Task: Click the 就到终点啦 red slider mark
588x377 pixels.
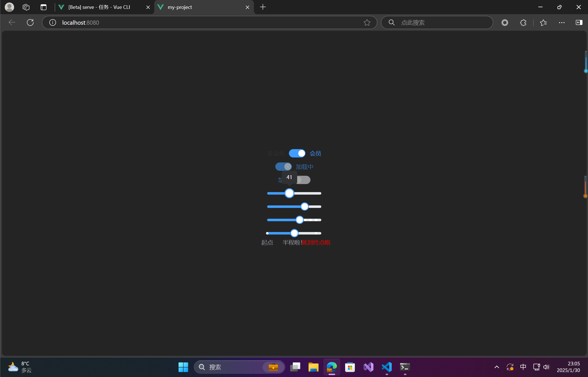Action: [x=316, y=243]
